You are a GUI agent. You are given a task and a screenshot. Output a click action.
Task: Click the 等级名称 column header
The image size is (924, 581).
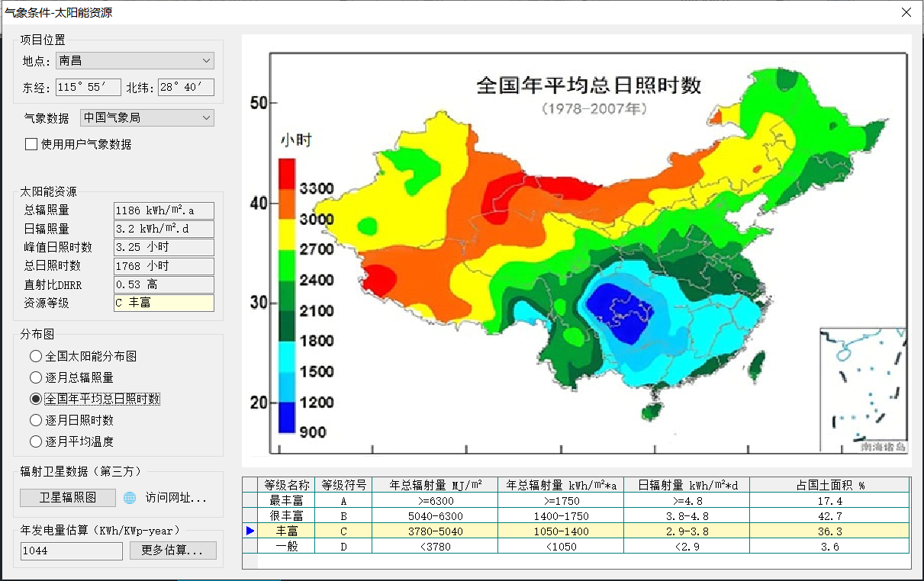pyautogui.click(x=286, y=485)
